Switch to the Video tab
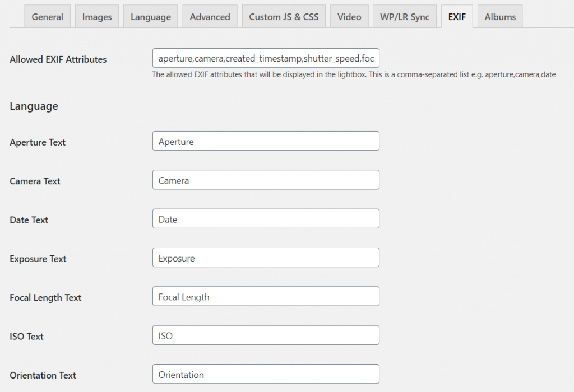This screenshot has width=574, height=392. 349,17
